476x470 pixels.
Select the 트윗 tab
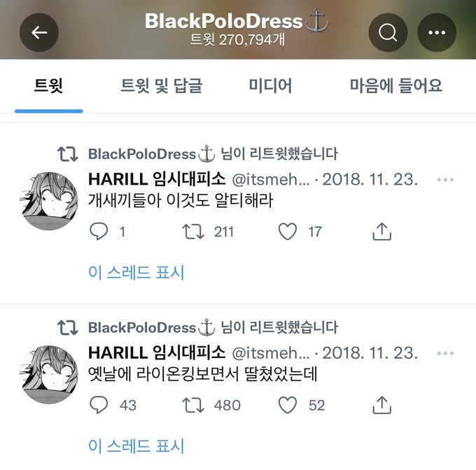click(x=48, y=85)
